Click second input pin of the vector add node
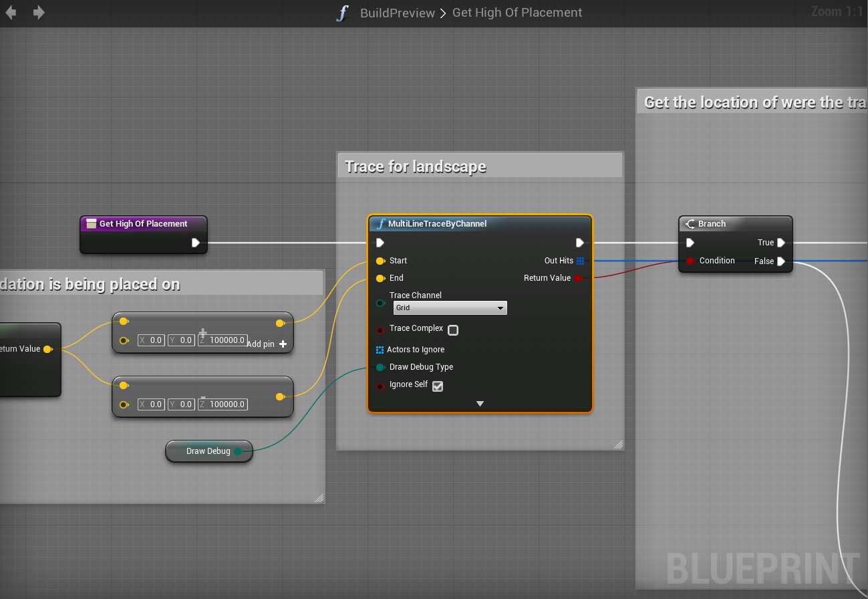Viewport: 868px width, 599px height. [x=124, y=341]
